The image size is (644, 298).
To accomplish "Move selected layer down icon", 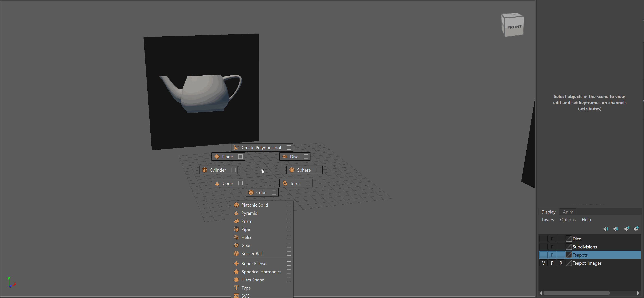I will point(615,229).
